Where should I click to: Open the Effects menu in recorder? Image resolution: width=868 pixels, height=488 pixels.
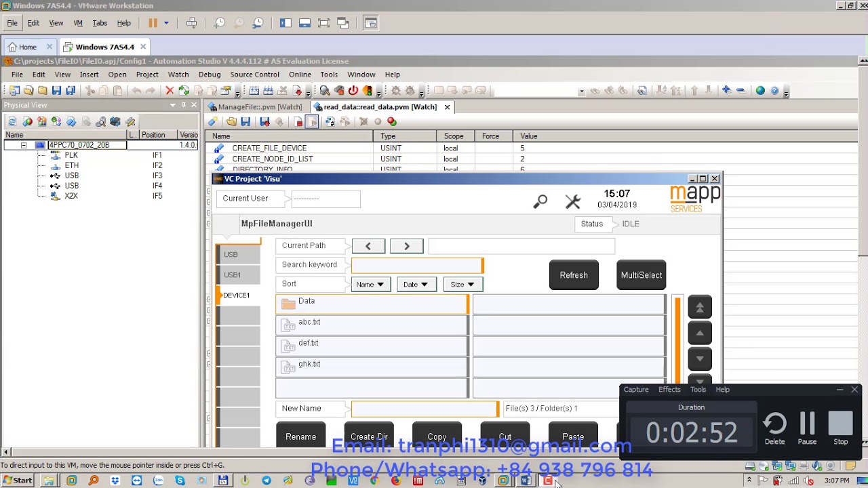coord(669,390)
